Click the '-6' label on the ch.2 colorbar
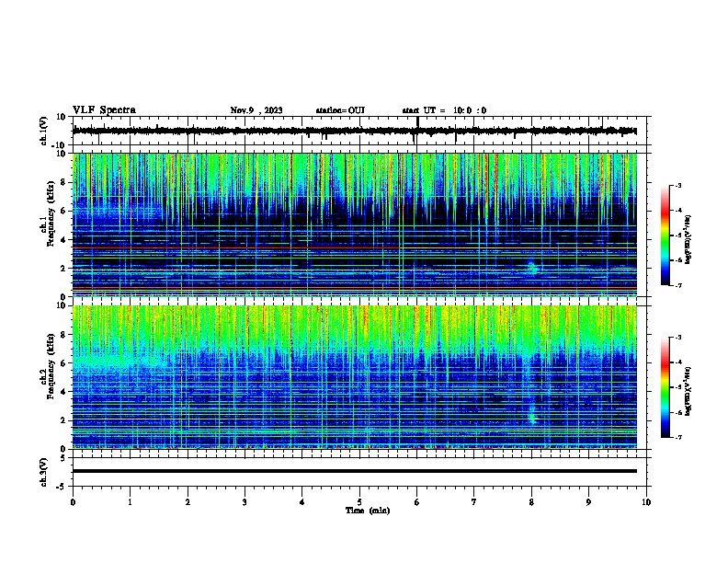Screen dimensions: 728x563 coord(677,412)
